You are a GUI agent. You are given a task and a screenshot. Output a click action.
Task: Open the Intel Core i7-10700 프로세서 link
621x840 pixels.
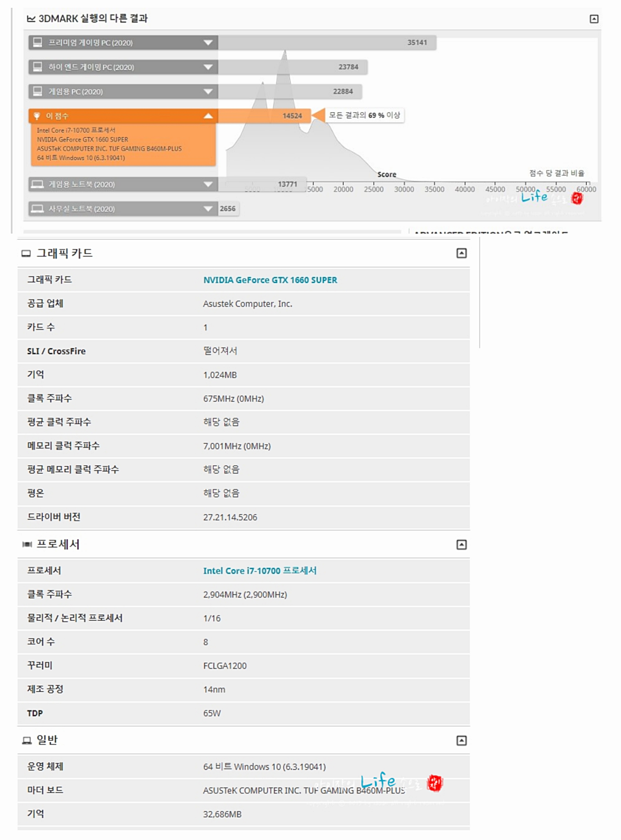[259, 571]
